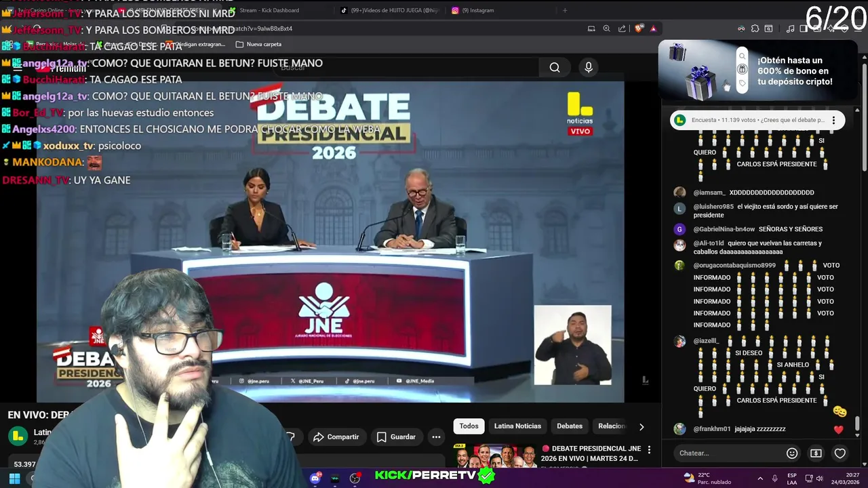Open Debate Presidencial JNE suggested video thumbnail
The width and height of the screenshot is (868, 488).
496,455
